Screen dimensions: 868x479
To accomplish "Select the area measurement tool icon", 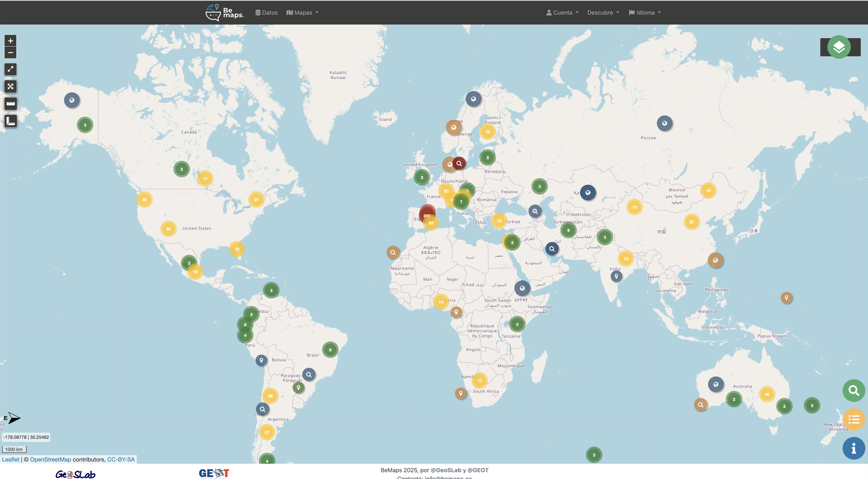I will (x=11, y=121).
